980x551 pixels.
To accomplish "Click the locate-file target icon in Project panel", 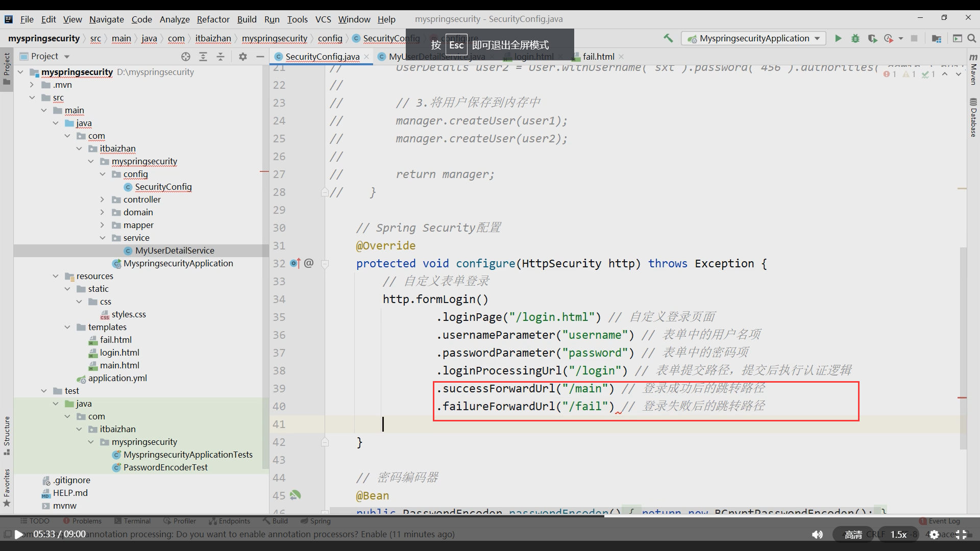I will [186, 57].
